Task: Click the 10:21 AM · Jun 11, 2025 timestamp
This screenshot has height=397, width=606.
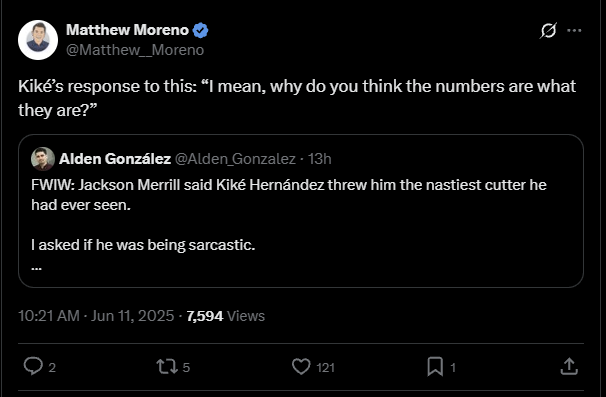Action: (96, 316)
